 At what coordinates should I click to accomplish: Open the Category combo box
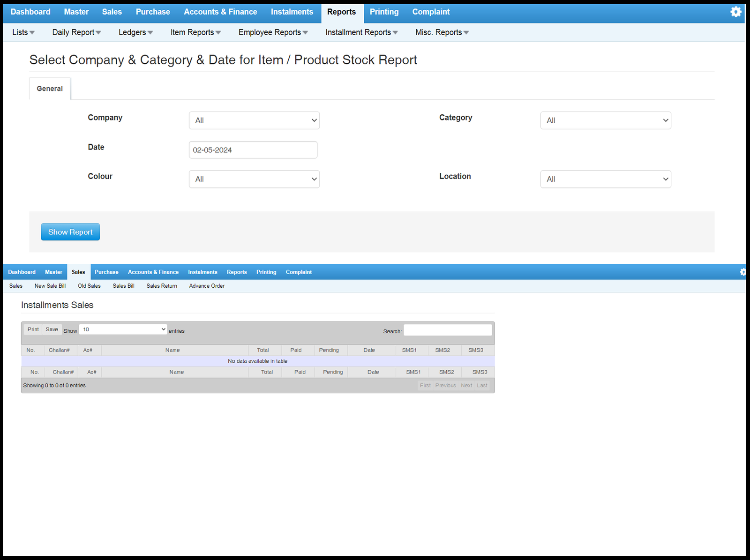(605, 120)
